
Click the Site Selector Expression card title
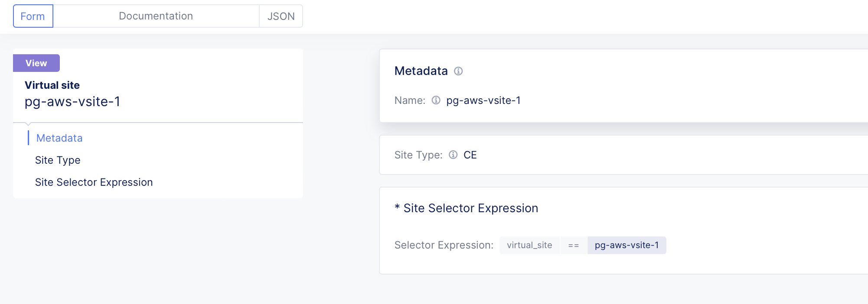tap(466, 208)
